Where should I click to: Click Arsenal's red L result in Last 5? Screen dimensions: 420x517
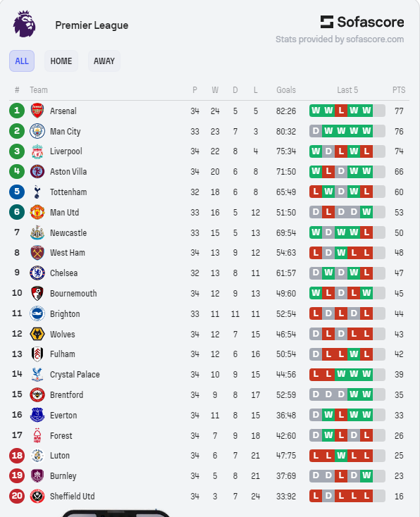(x=341, y=111)
